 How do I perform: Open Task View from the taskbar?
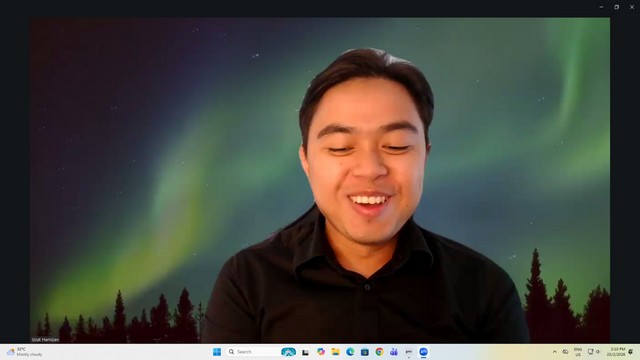click(x=305, y=352)
